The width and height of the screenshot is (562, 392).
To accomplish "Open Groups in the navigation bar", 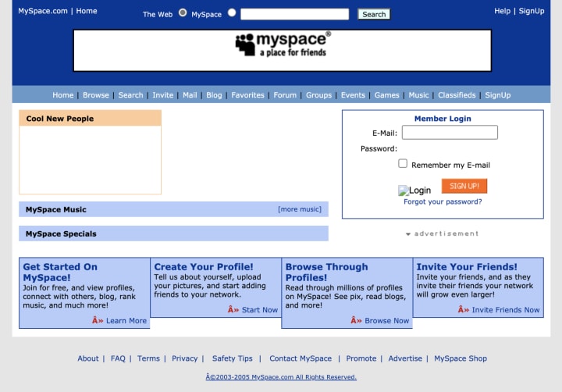I will 318,95.
